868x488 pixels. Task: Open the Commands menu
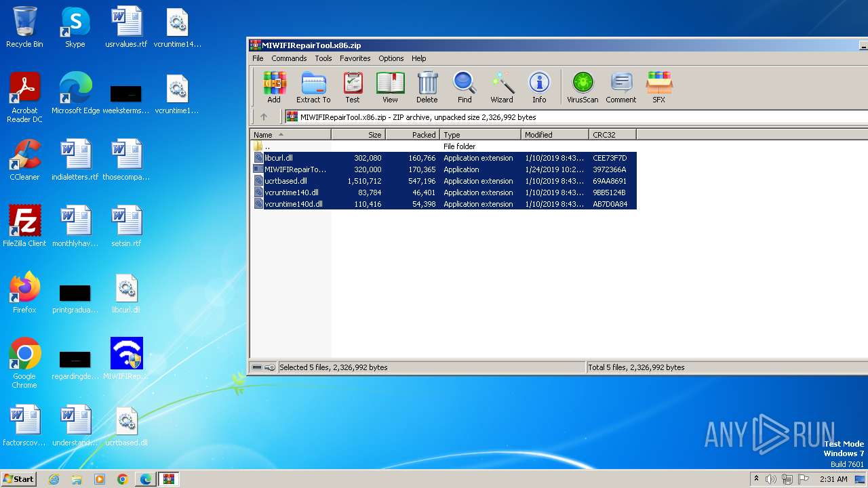point(289,58)
